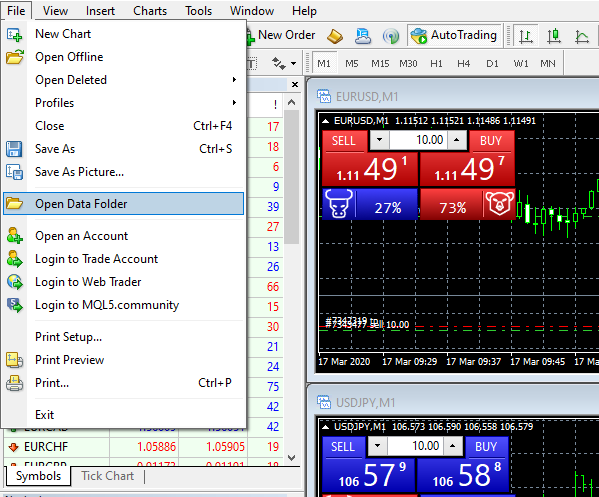Viewport: 599px width, 497px height.
Task: Open the Tools menu
Action: pos(198,11)
